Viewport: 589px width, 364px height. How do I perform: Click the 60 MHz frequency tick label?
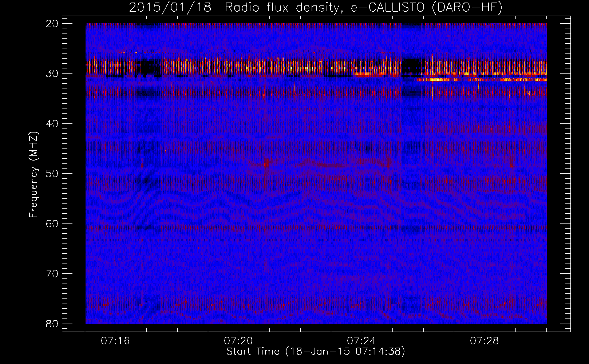coord(52,223)
